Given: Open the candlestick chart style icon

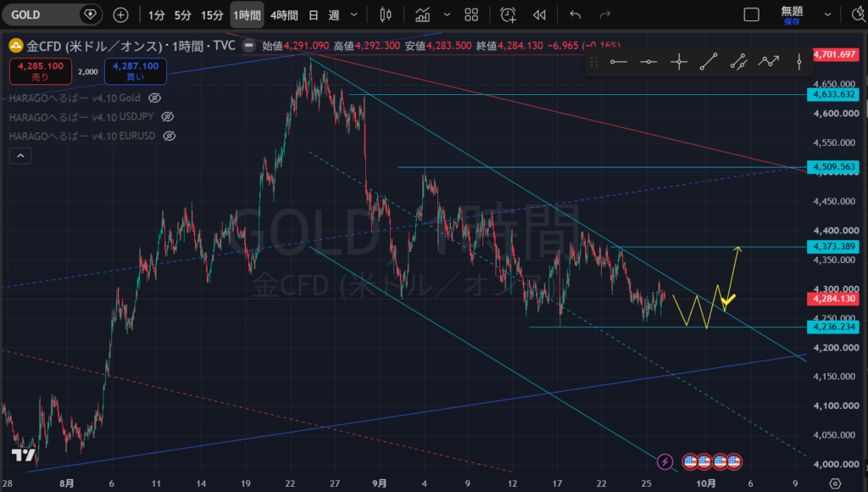Looking at the screenshot, I should coord(386,15).
